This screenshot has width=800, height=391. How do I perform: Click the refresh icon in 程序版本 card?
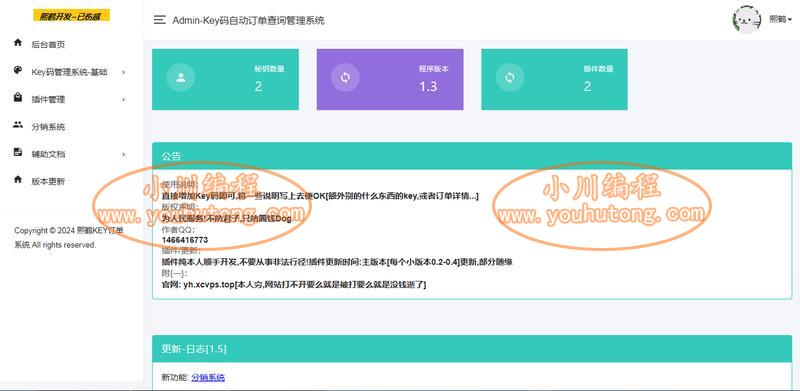(x=345, y=78)
